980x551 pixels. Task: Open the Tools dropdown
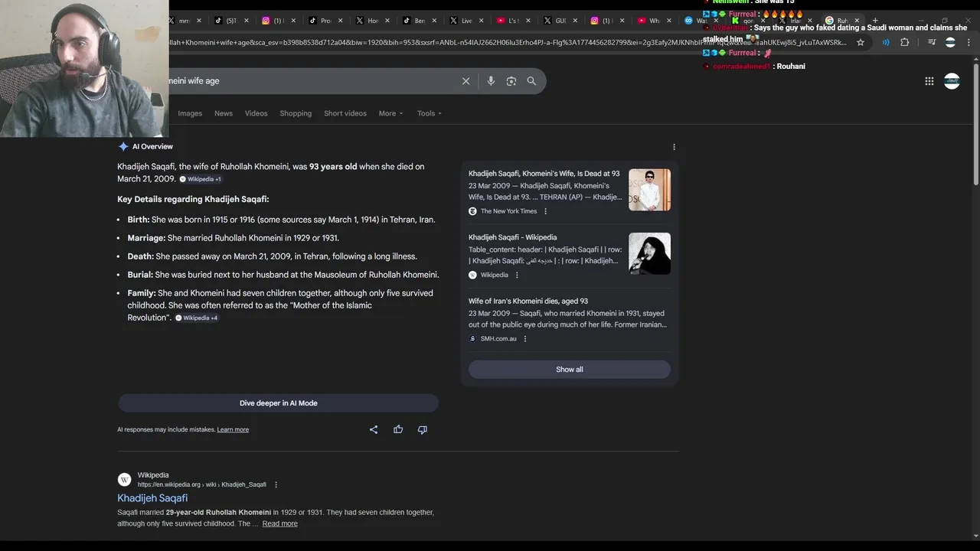[429, 113]
